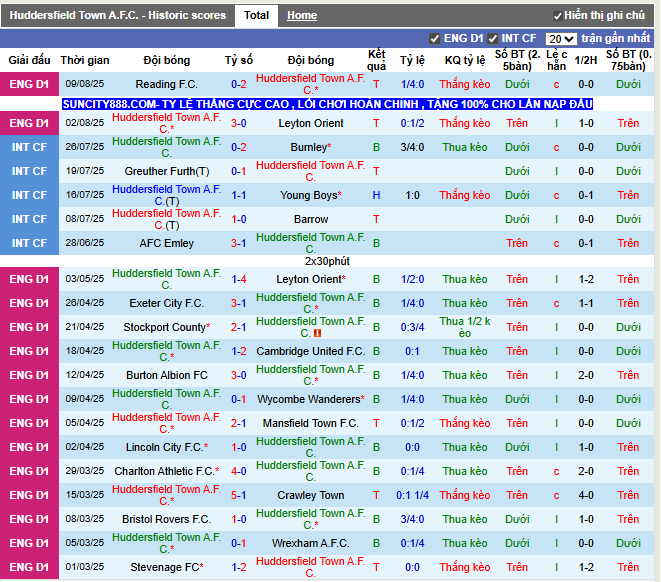The image size is (661, 582).
Task: Click the INT CF league cell dated 26/07/25
Action: [29, 148]
